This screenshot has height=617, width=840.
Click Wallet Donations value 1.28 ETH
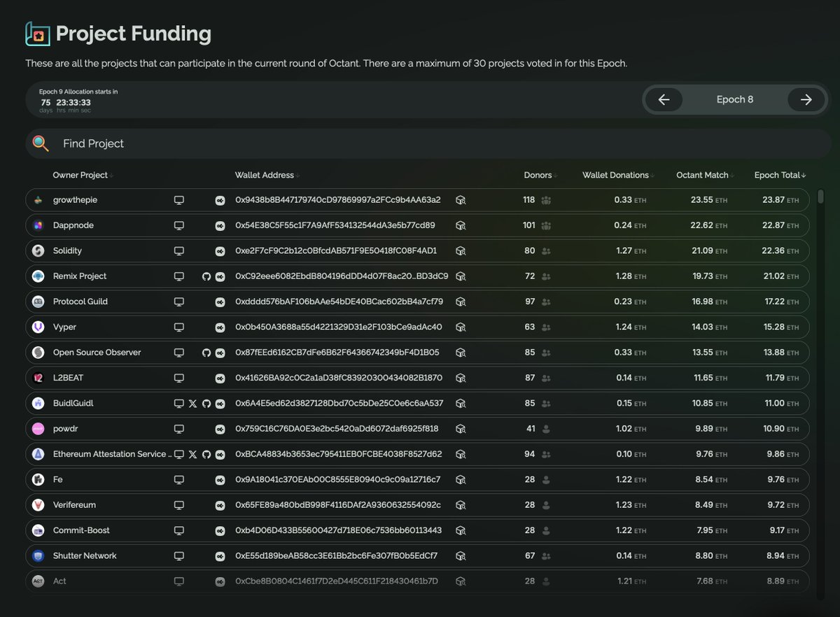point(631,276)
